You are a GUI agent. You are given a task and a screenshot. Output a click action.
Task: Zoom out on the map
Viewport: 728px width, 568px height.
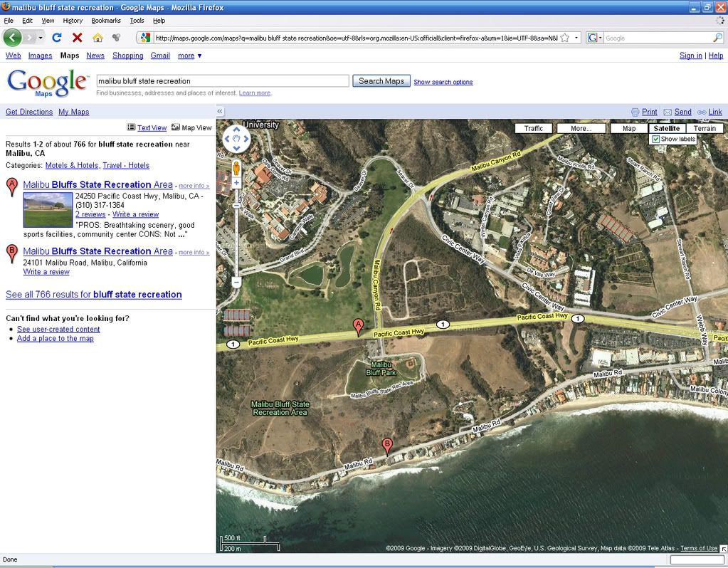pos(236,282)
